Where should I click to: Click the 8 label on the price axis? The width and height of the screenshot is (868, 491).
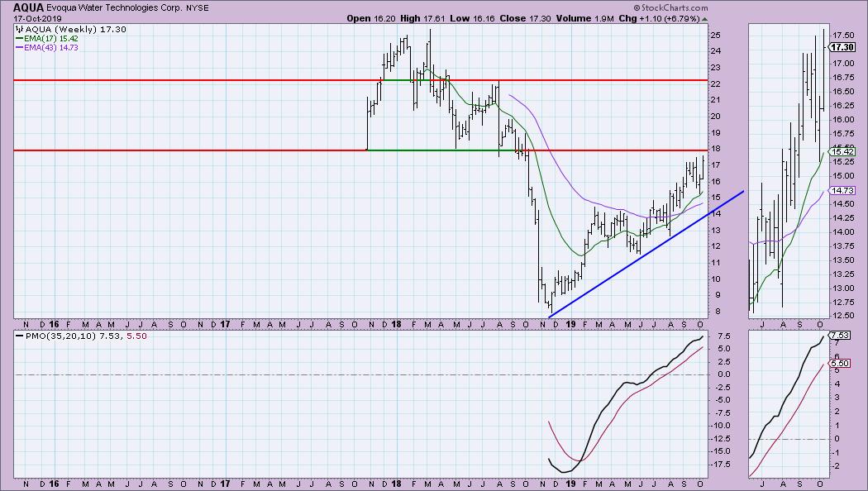pyautogui.click(x=718, y=312)
